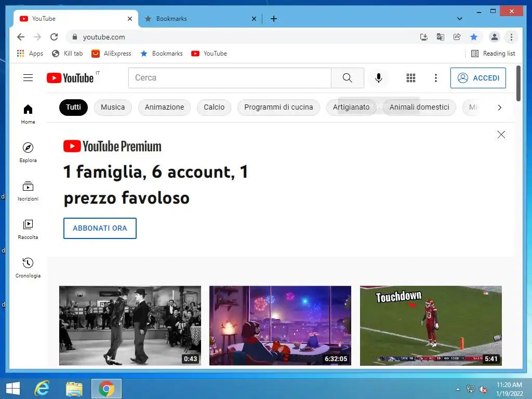The height and width of the screenshot is (399, 532).
Task: Open File Explorer from the taskbar
Action: (x=74, y=389)
